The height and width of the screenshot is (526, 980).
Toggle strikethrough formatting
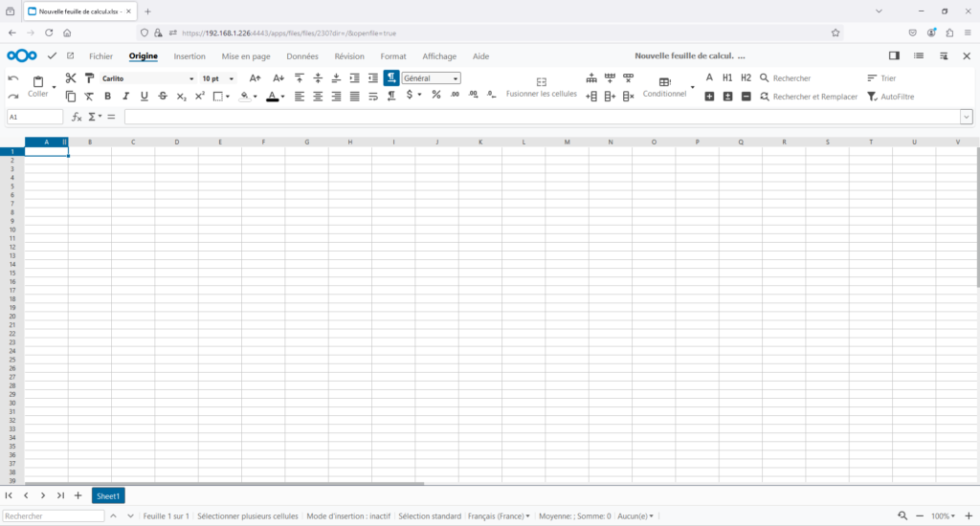(x=163, y=97)
